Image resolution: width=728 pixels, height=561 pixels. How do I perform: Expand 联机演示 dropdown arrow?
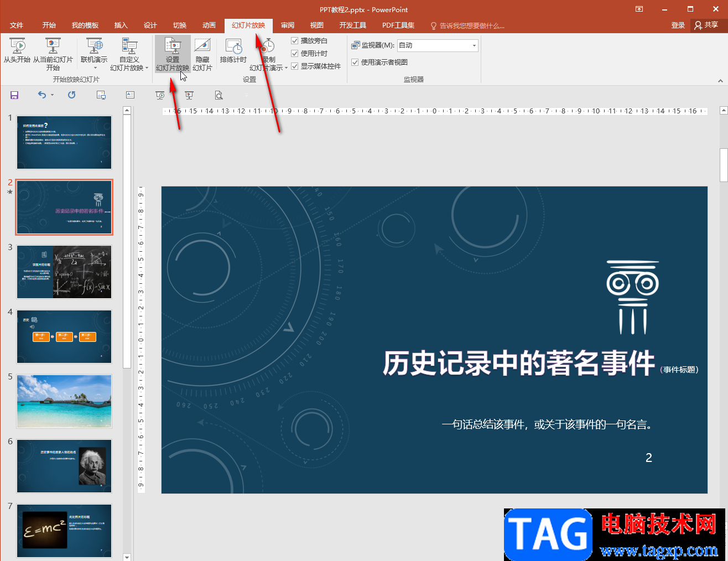(x=95, y=68)
